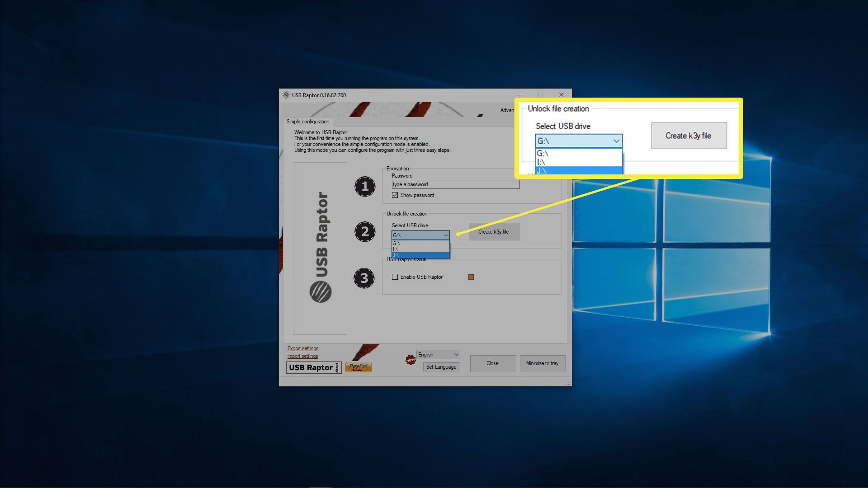
Task: Click the Import settings link
Action: coord(302,356)
